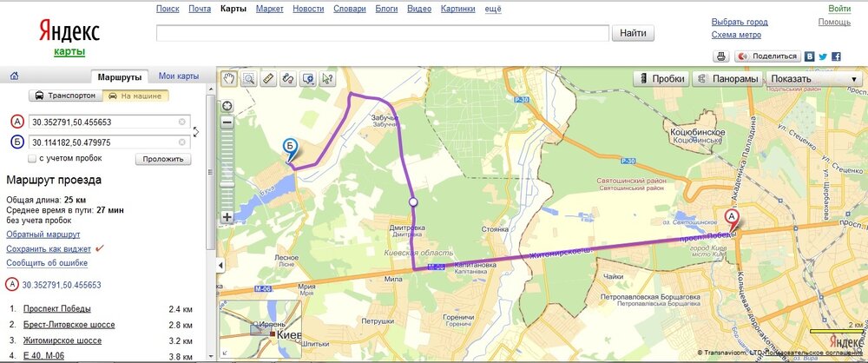Open 'Маркет' in the top menu

click(x=270, y=9)
